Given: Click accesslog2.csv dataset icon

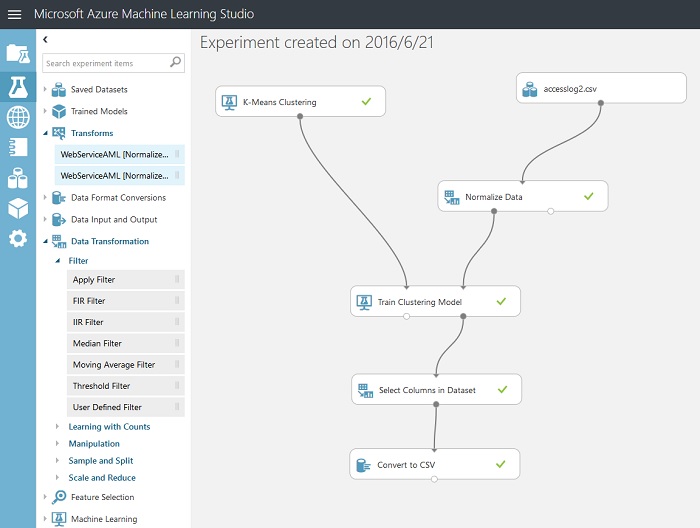Looking at the screenshot, I should click(x=530, y=89).
